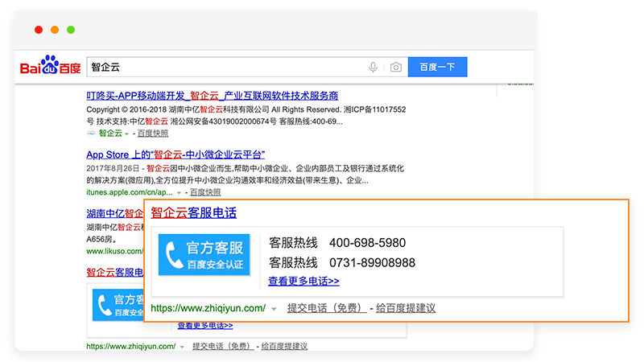Click the 百度一下 search button
The height and width of the screenshot is (362, 644).
437,67
